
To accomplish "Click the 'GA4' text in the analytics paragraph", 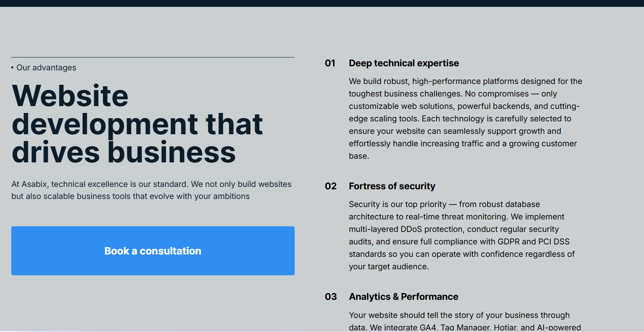I will point(428,328).
